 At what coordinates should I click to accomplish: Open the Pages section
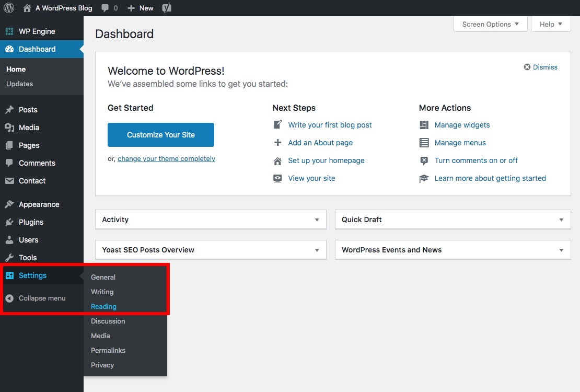click(28, 145)
